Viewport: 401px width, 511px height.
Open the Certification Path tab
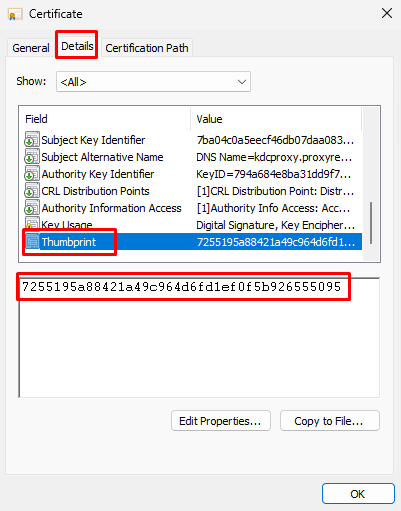pos(147,48)
